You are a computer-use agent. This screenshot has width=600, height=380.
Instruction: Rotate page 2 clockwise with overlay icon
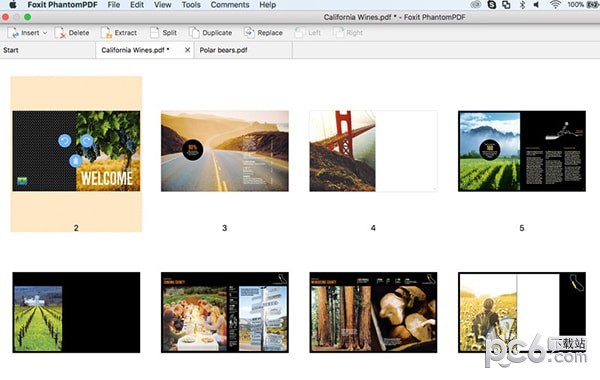click(86, 141)
